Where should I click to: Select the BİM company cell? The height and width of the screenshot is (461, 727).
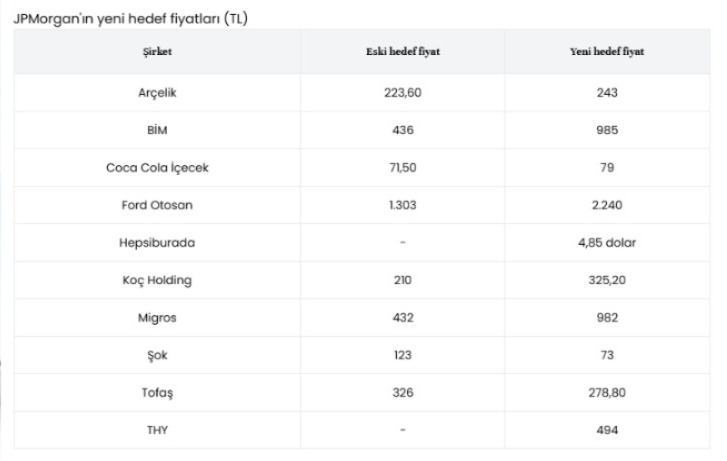pos(158,130)
